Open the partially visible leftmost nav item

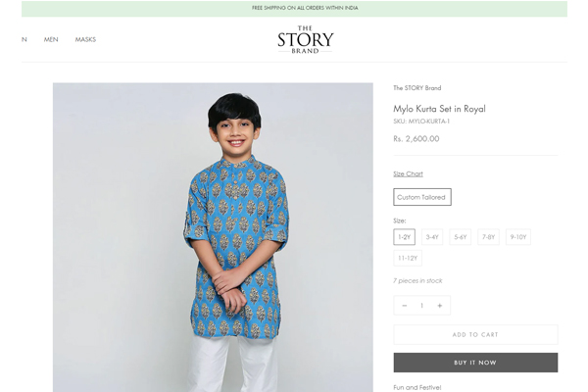(x=24, y=40)
